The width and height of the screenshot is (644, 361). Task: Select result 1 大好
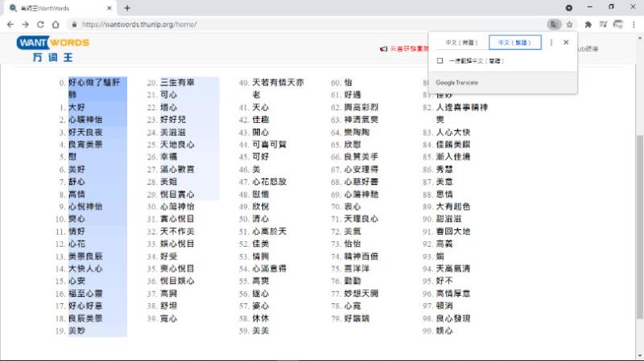coord(76,108)
